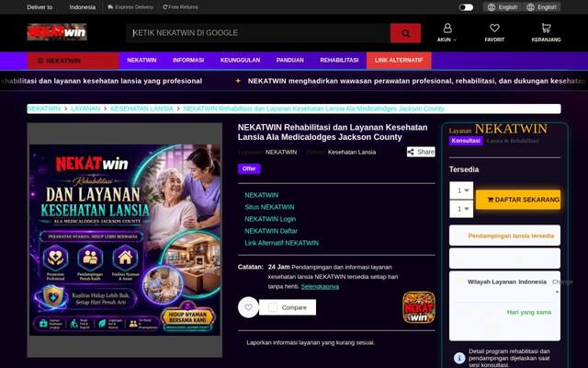The width and height of the screenshot is (588, 368).
Task: Click the KESEHATAN LANSIA breadcrumb link
Action: [x=141, y=109]
